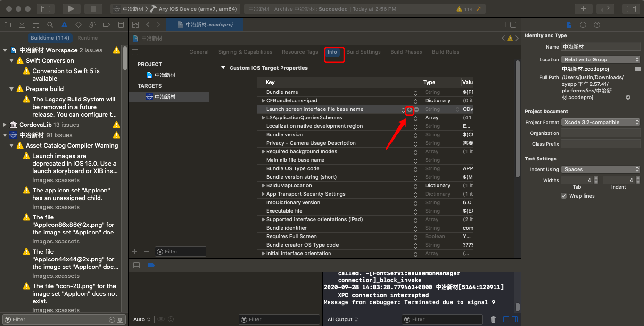
Task: Toggle the Wrap lines checkbox
Action: [x=564, y=196]
